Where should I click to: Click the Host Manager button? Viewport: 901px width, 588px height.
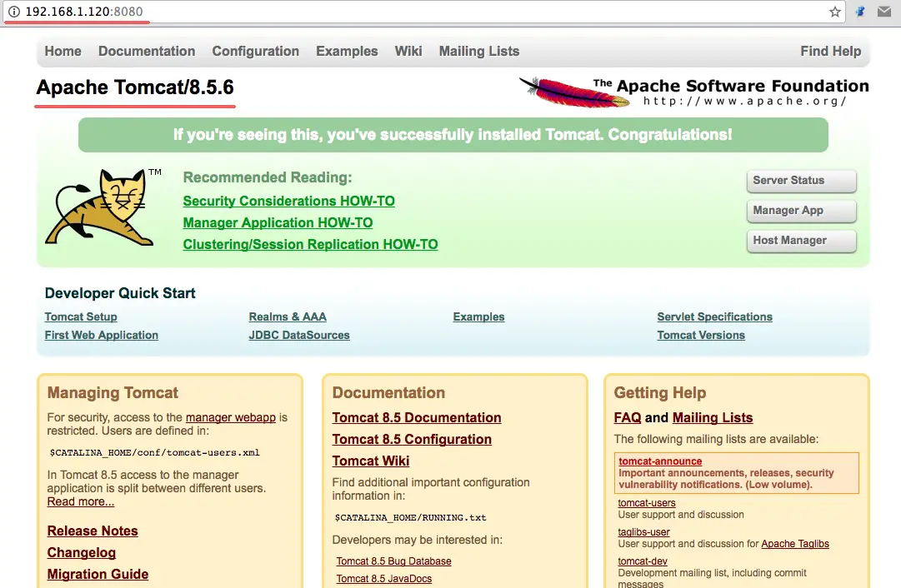802,241
